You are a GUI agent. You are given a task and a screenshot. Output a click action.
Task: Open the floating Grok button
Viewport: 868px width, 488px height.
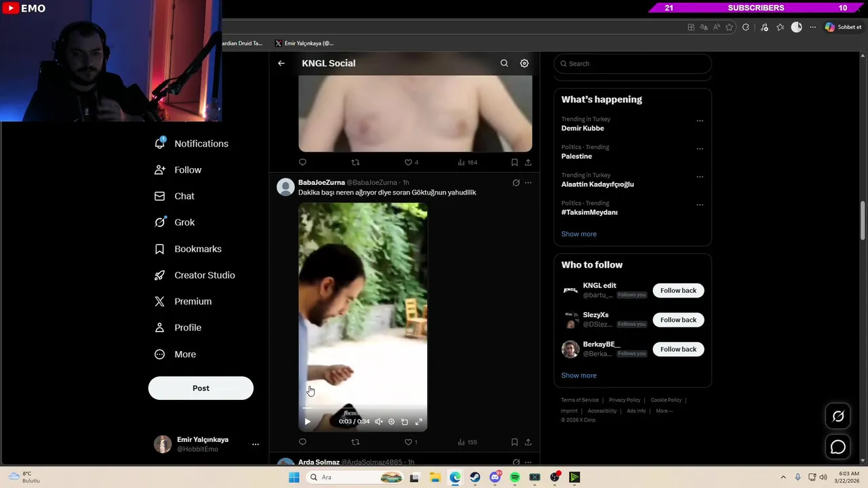838,416
